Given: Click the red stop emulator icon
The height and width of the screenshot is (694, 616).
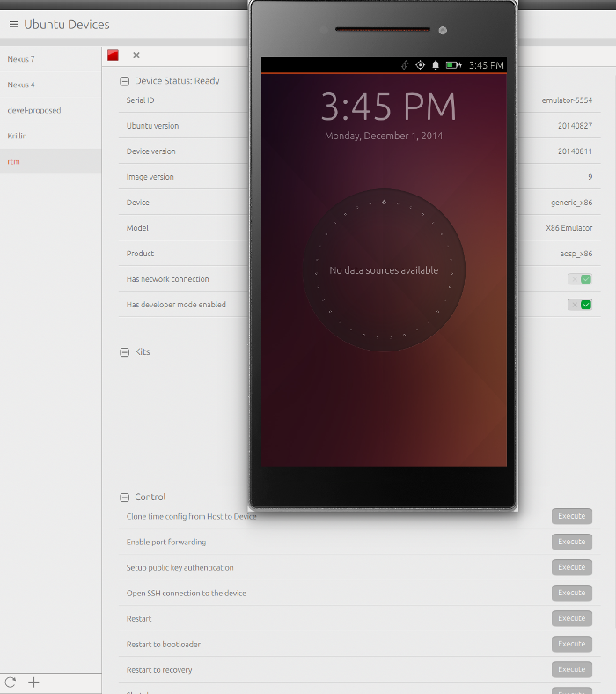Looking at the screenshot, I should [113, 55].
